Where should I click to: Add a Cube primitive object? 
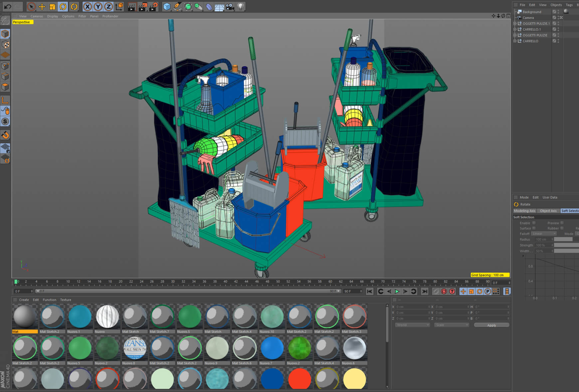[x=167, y=6]
